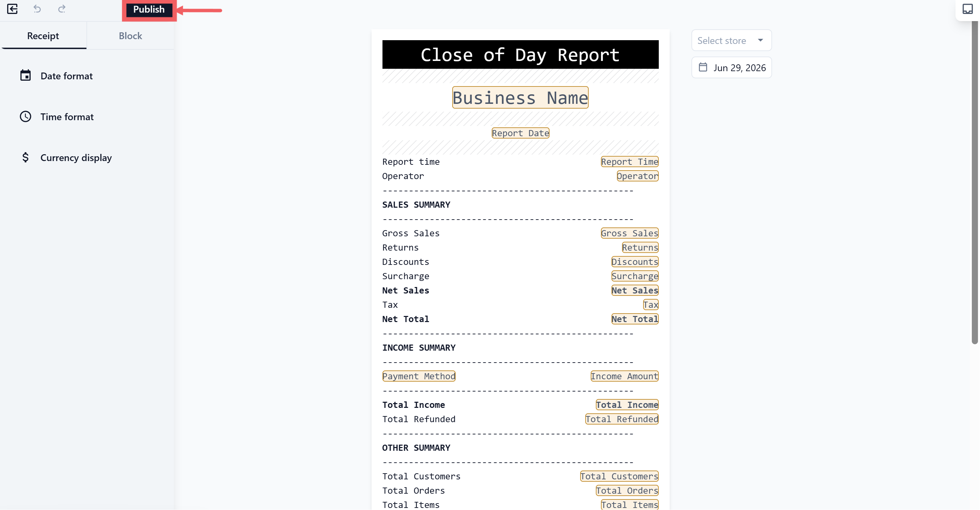Select the Total Refunded placeholder value
The height and width of the screenshot is (510, 980).
tap(622, 419)
